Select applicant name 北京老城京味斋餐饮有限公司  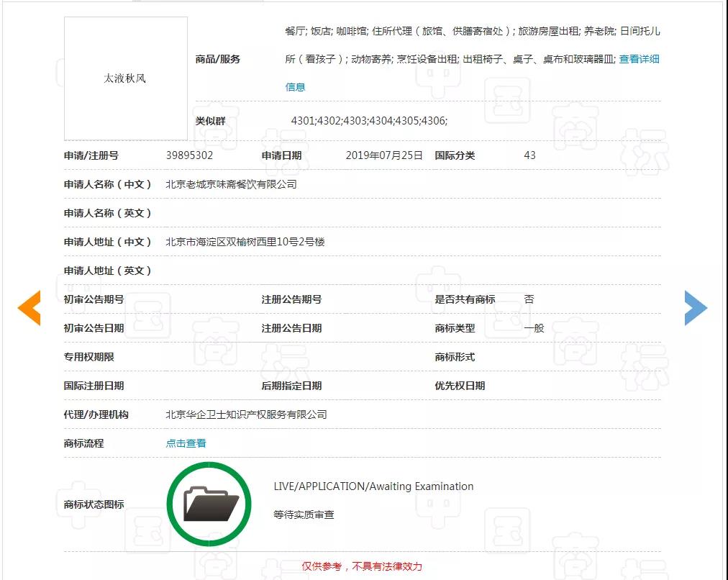(231, 184)
